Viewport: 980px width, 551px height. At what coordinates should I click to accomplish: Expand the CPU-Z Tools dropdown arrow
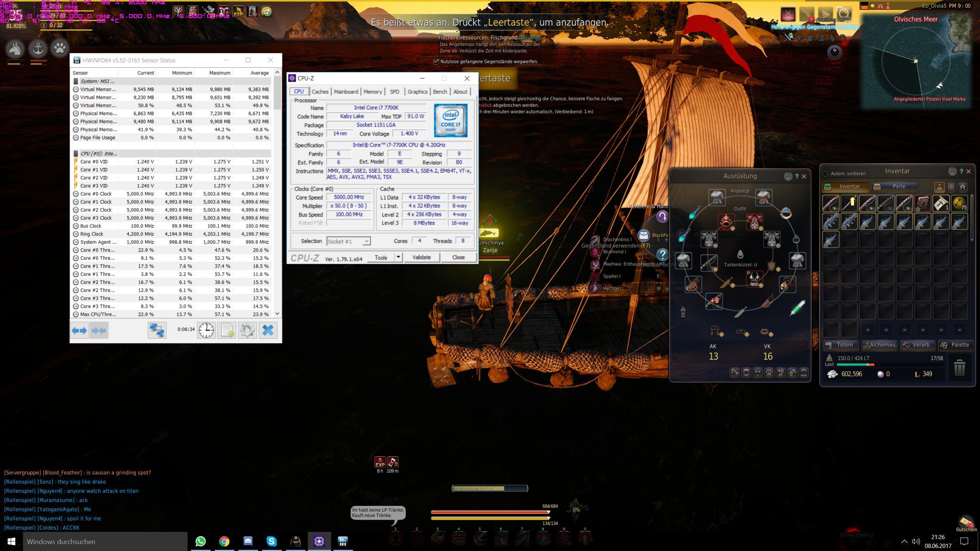(398, 257)
